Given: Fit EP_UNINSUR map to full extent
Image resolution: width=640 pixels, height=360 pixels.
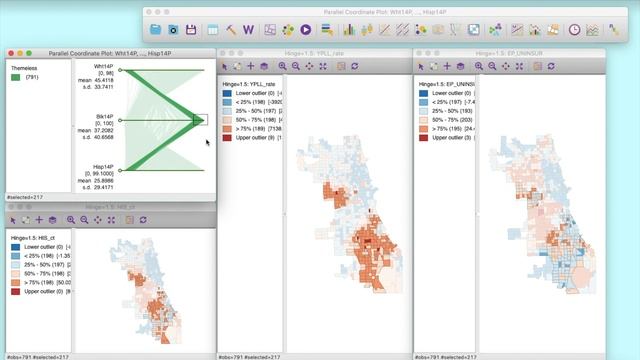Looking at the screenshot, I should 519,66.
